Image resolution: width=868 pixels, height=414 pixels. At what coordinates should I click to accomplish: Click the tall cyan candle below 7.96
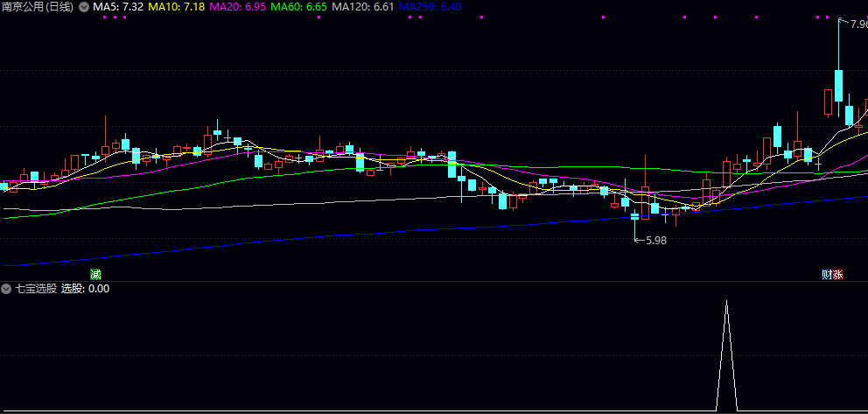tap(838, 86)
